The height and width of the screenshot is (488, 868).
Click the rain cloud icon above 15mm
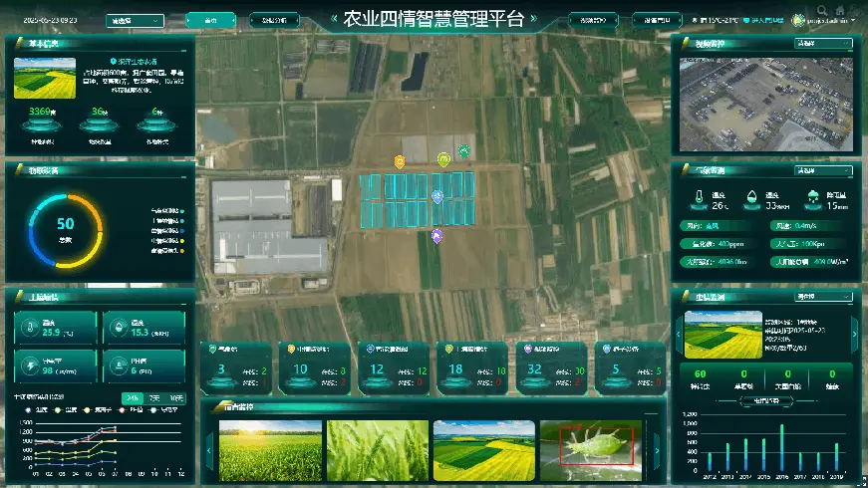812,197
